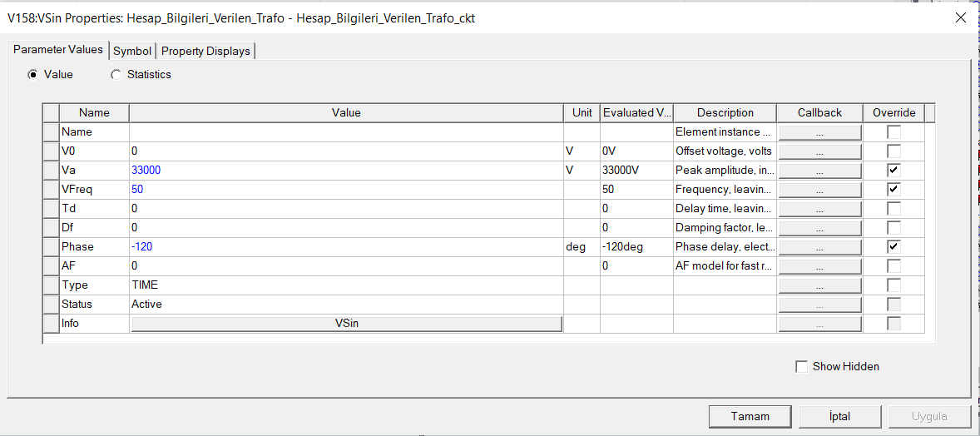Viewport: 980px width, 436px height.
Task: Click the Evaluated Value column header
Action: 636,113
